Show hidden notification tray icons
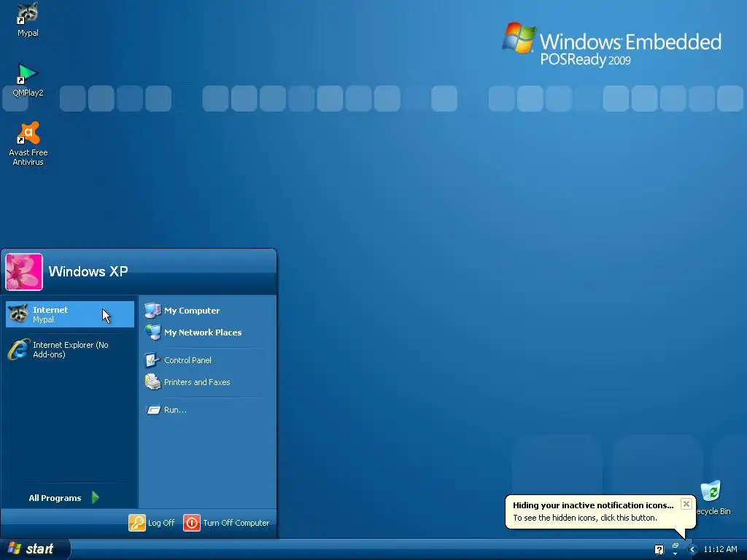 (x=693, y=550)
